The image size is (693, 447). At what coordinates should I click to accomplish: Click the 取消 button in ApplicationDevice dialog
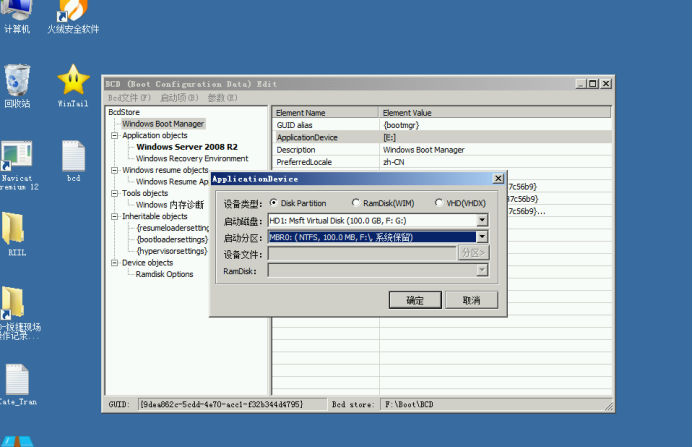coord(470,300)
